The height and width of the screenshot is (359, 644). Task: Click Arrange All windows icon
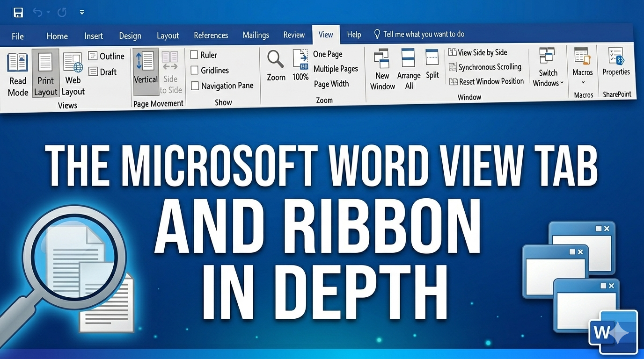pyautogui.click(x=408, y=59)
